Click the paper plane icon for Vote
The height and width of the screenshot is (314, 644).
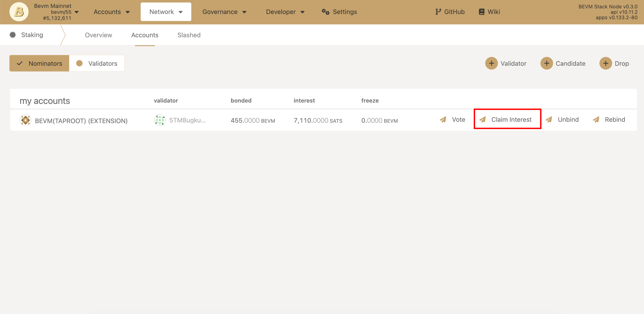(443, 120)
